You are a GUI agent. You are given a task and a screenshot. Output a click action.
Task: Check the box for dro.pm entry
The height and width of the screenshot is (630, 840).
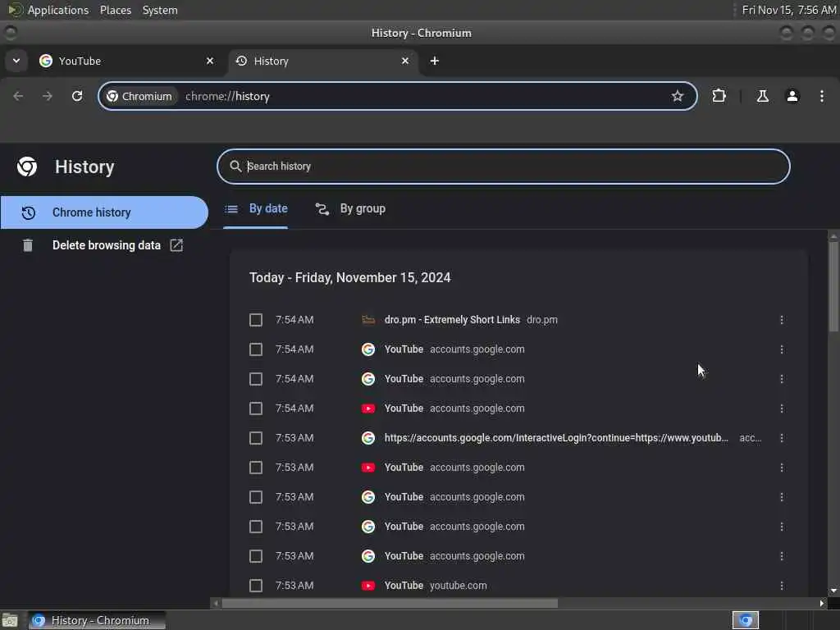(x=256, y=320)
